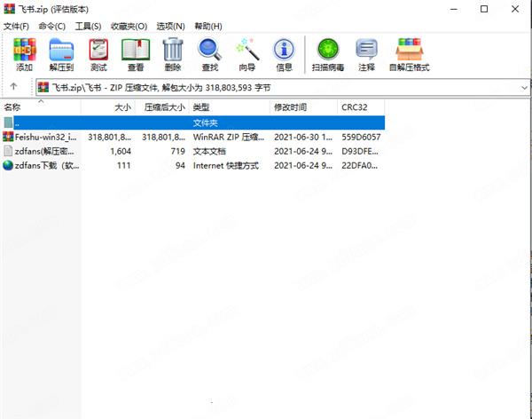Open the 选项(N) menu
This screenshot has height=419, width=532.
[170, 26]
